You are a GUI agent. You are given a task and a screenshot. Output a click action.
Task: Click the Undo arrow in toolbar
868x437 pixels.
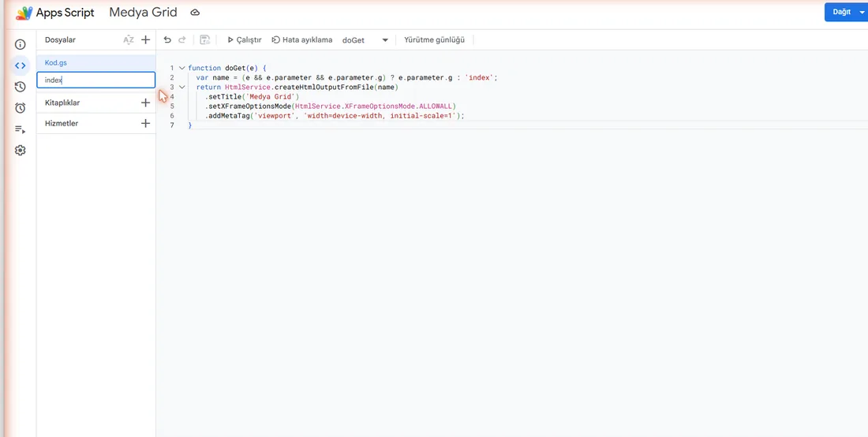click(x=167, y=39)
